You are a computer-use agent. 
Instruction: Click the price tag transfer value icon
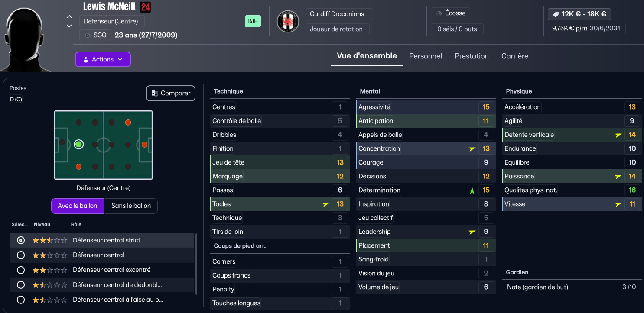(x=556, y=14)
